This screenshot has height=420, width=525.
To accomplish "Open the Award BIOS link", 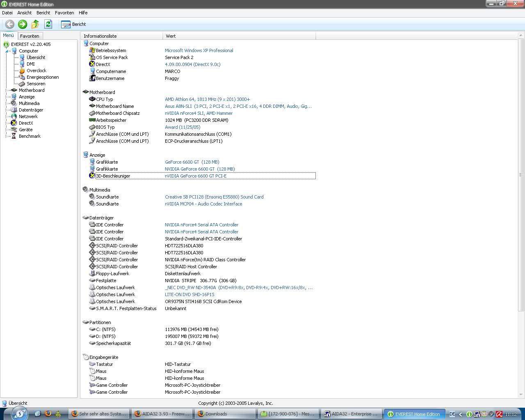I will 183,127.
